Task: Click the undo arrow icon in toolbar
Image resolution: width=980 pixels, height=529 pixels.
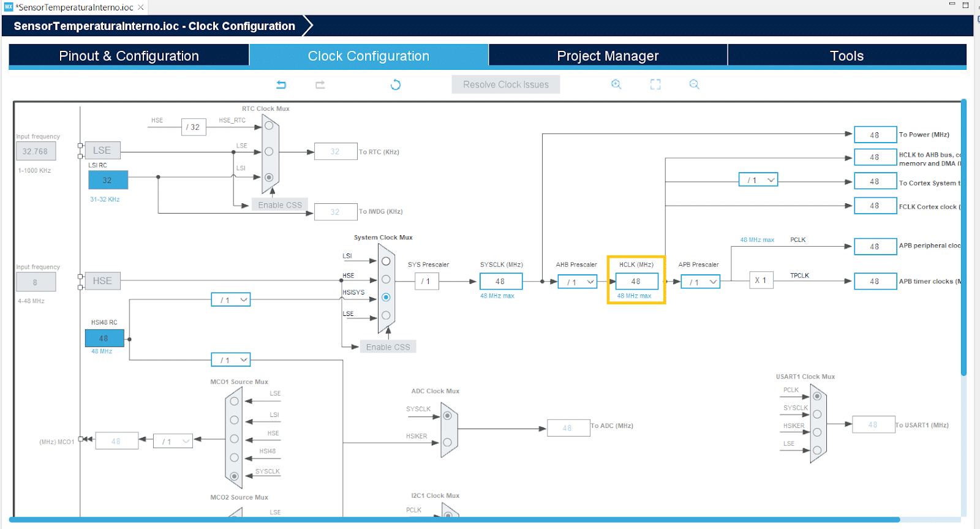Action: coord(281,84)
